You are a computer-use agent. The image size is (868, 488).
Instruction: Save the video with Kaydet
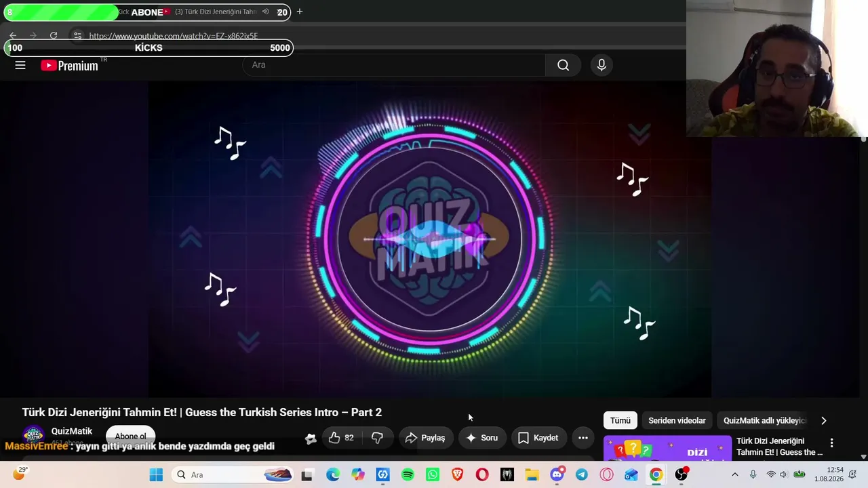click(x=538, y=438)
